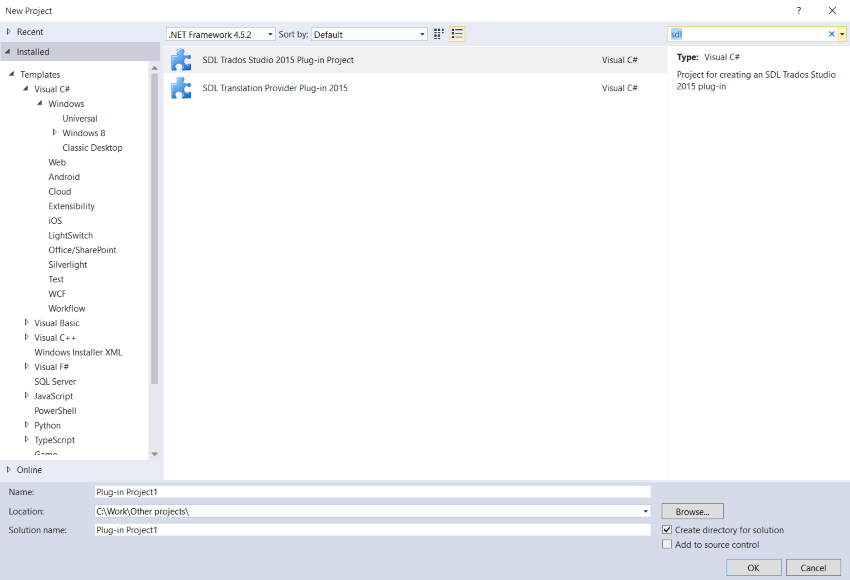
Task: Enable Add to source control
Action: click(x=667, y=544)
